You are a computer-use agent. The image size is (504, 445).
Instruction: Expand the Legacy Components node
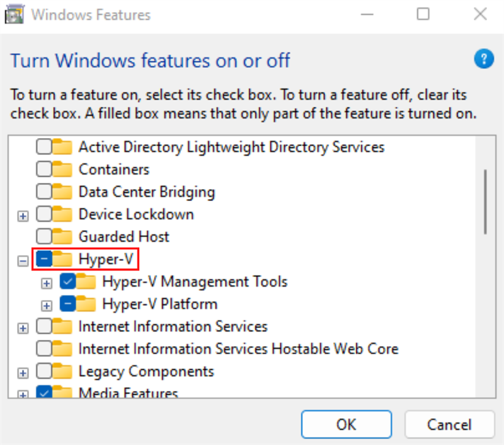click(x=23, y=373)
